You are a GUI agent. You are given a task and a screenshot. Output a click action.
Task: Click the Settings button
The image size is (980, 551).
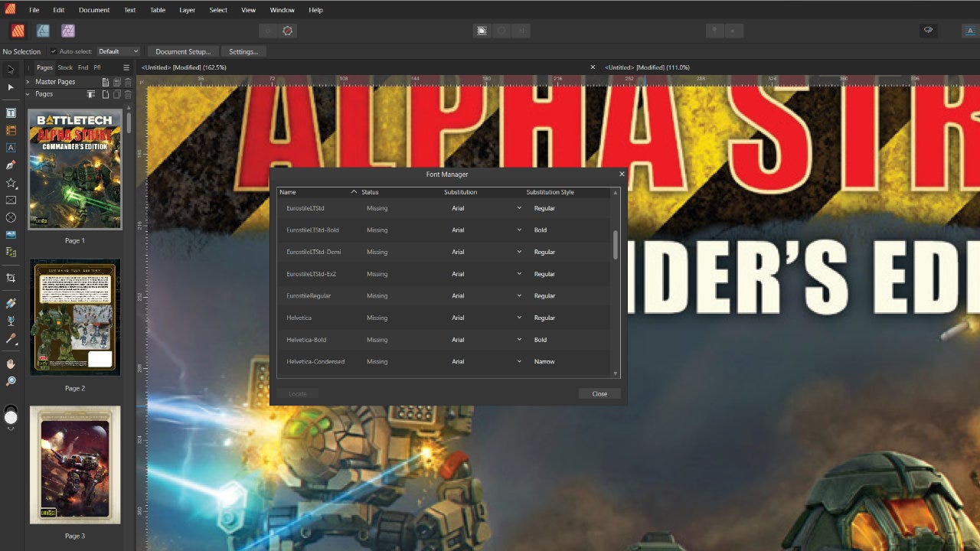pos(243,51)
